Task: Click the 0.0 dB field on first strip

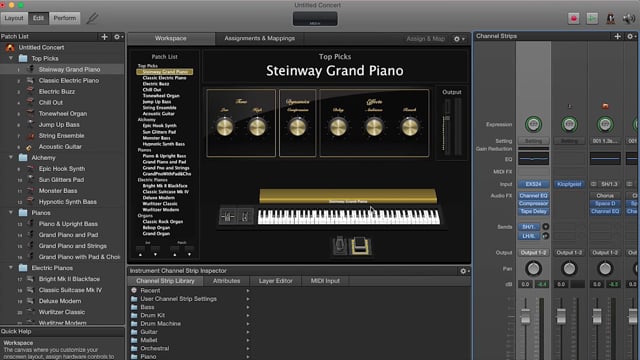Action: (x=525, y=284)
